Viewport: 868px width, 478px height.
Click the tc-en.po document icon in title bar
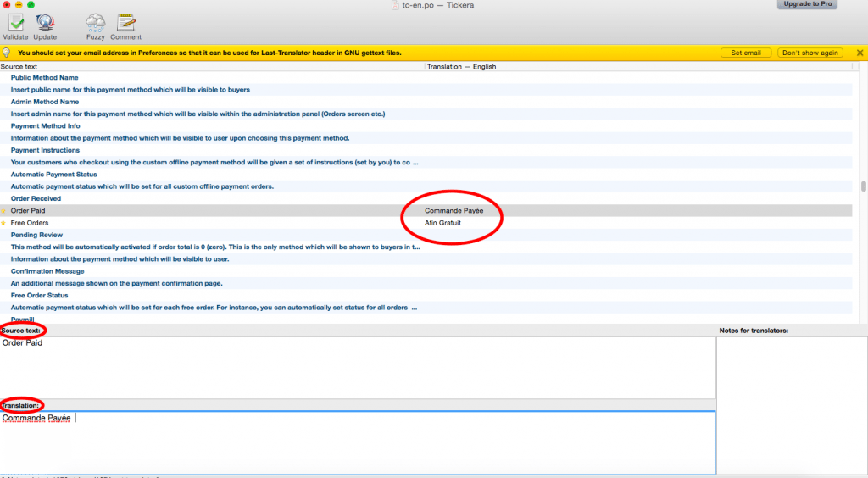point(395,5)
